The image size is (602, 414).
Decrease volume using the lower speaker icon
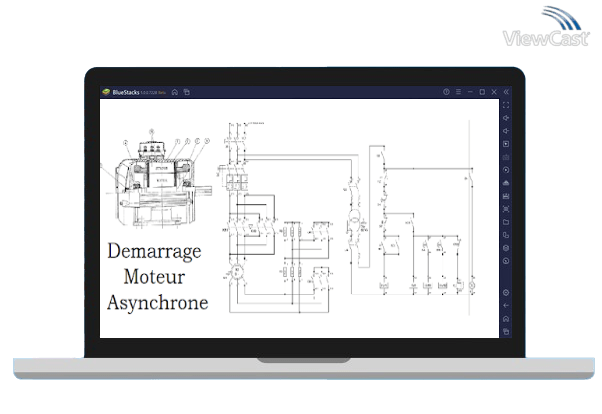(x=506, y=131)
